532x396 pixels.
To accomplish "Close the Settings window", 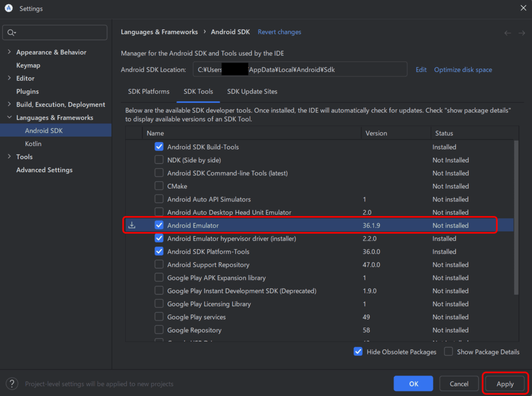I will pos(523,8).
